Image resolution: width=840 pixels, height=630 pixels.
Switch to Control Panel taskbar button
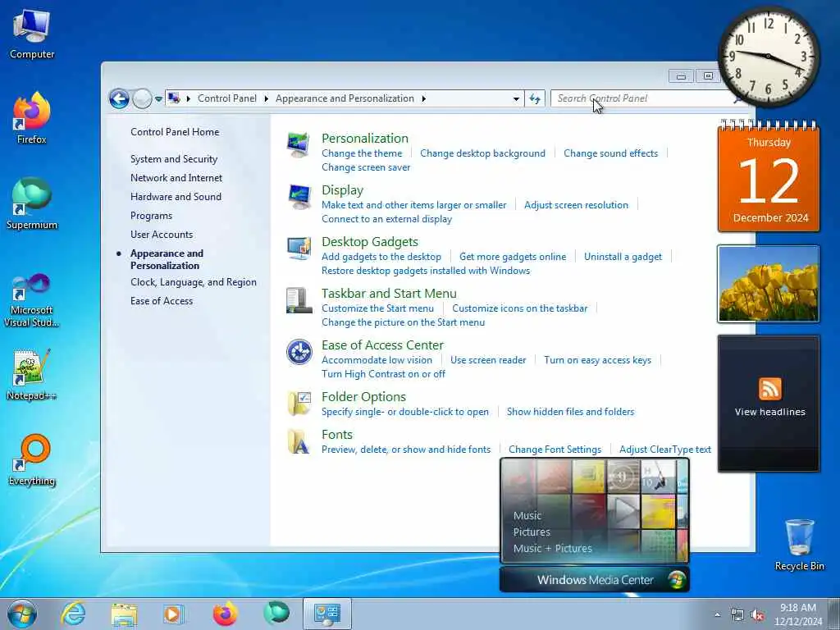click(327, 614)
